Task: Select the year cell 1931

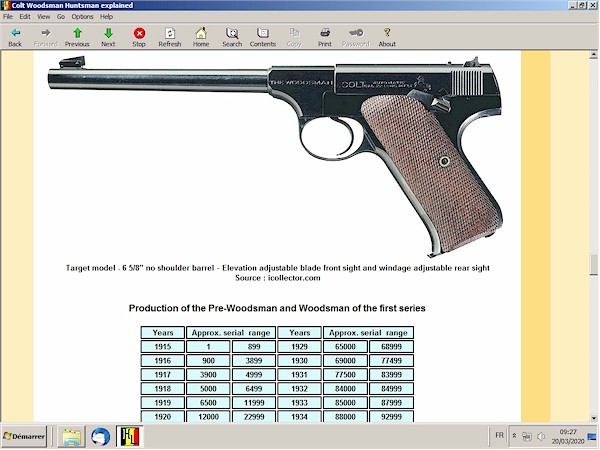Action: (299, 375)
